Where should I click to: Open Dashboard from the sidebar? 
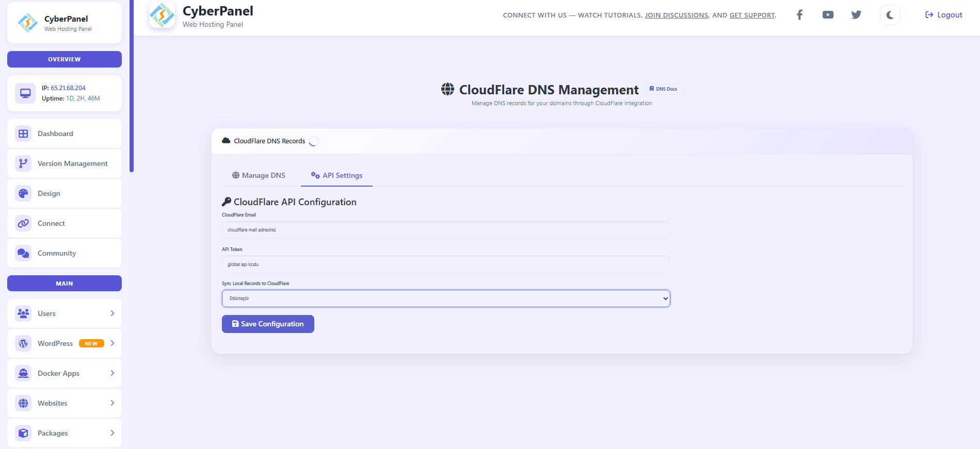(x=65, y=134)
